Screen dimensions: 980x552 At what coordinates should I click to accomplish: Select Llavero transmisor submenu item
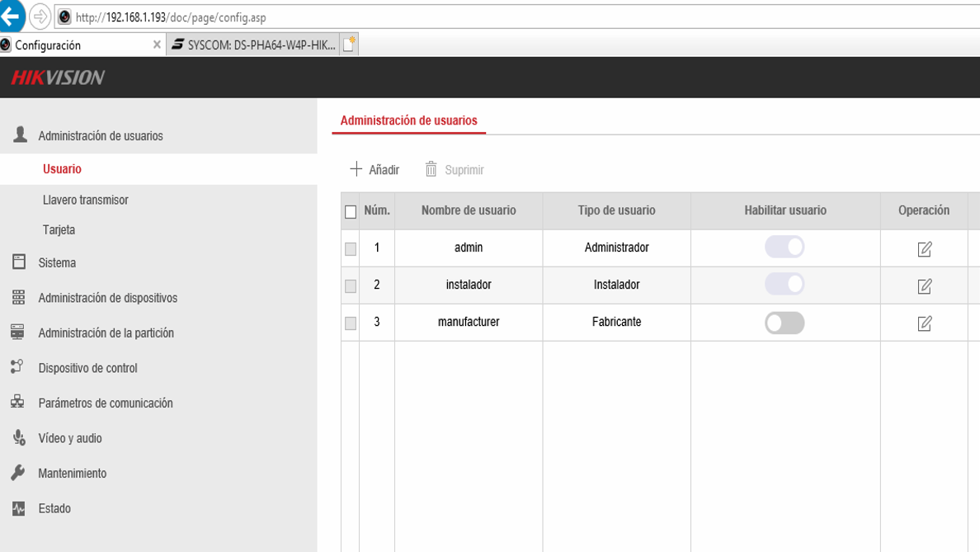[86, 200]
